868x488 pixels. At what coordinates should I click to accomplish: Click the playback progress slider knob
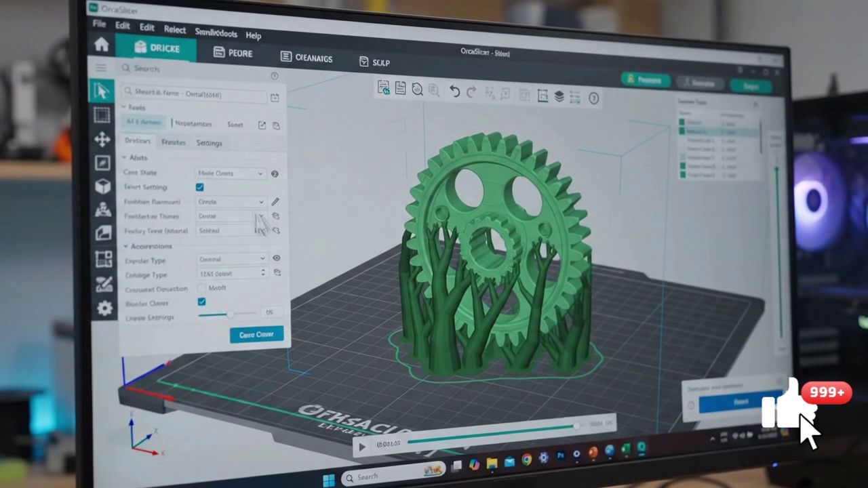576,426
